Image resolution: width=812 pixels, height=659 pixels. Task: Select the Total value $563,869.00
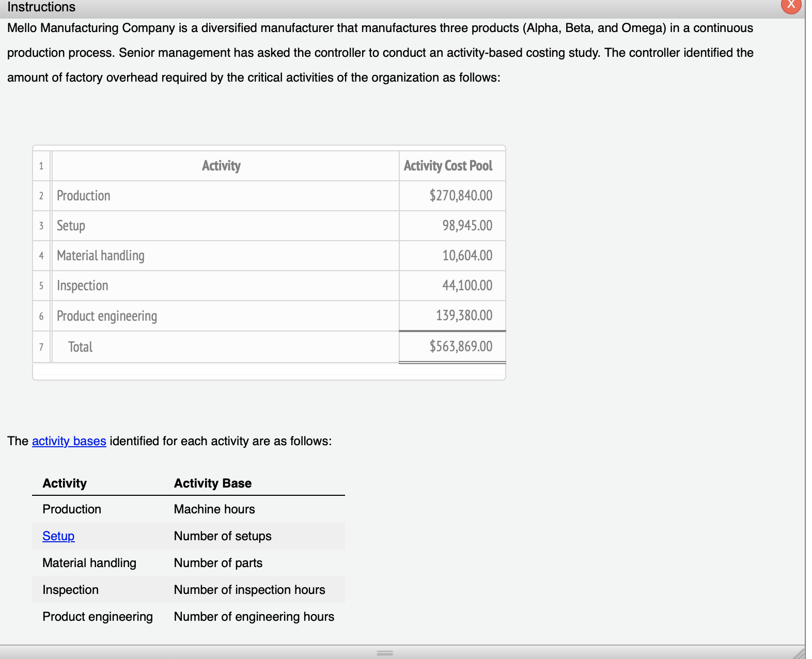(x=461, y=347)
